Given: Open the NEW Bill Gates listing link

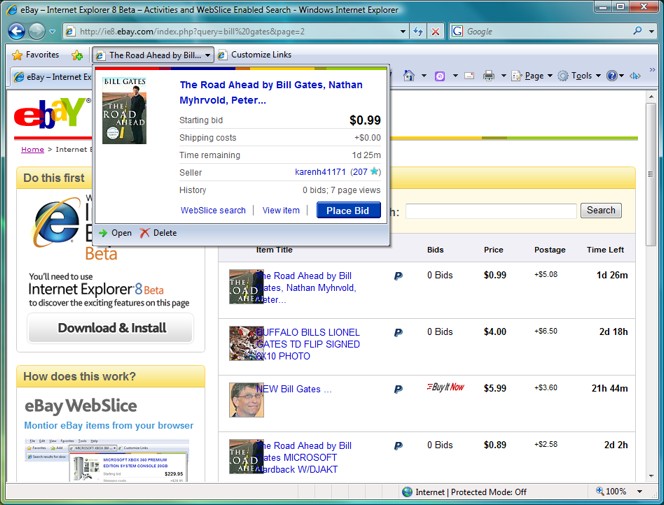Looking at the screenshot, I should coord(293,389).
